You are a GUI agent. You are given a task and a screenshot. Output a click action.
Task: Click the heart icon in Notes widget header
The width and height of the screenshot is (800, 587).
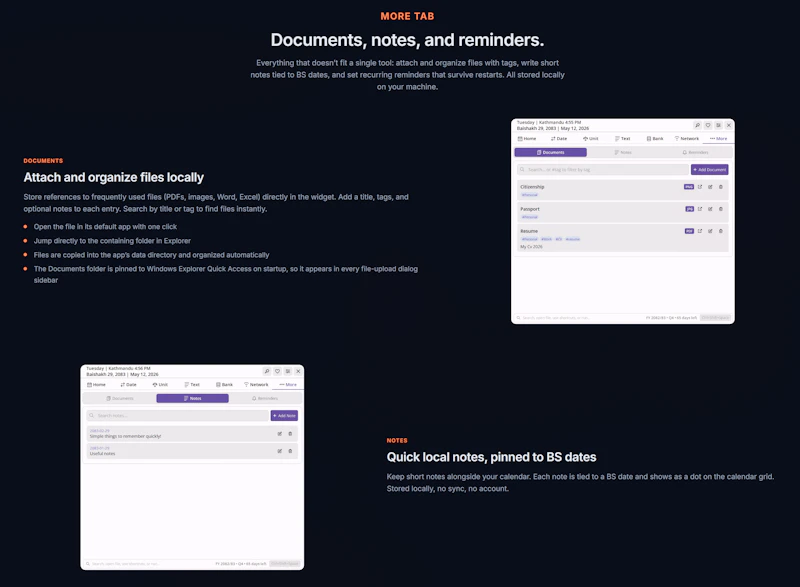278,371
